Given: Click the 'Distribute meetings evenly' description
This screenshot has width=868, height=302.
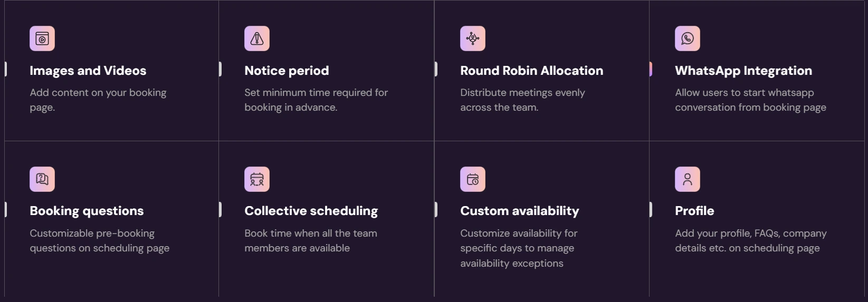Looking at the screenshot, I should [522, 100].
